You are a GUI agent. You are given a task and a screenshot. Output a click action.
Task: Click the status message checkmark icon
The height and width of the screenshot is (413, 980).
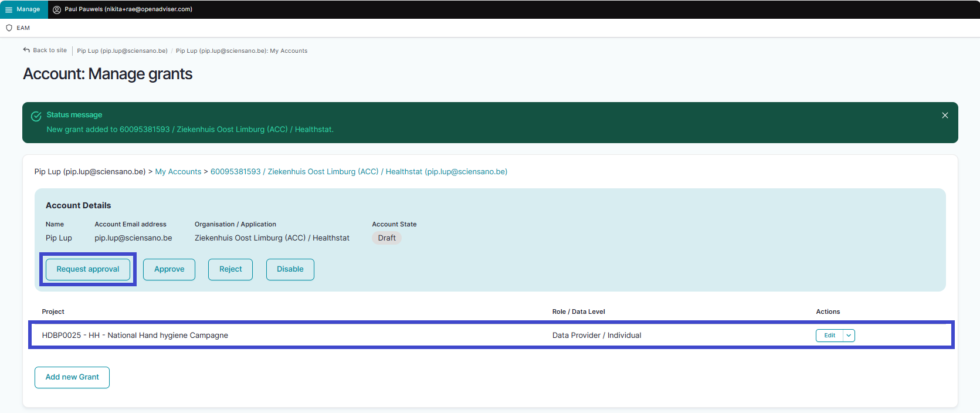tap(36, 116)
